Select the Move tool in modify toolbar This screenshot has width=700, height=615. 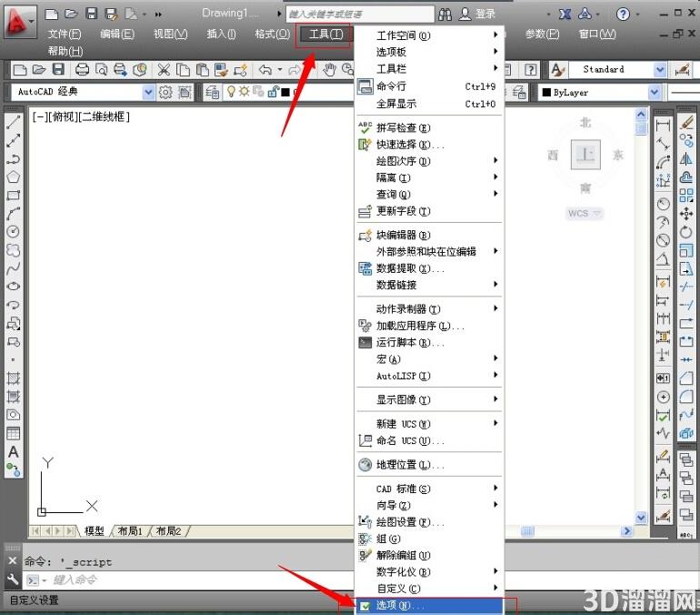[686, 214]
